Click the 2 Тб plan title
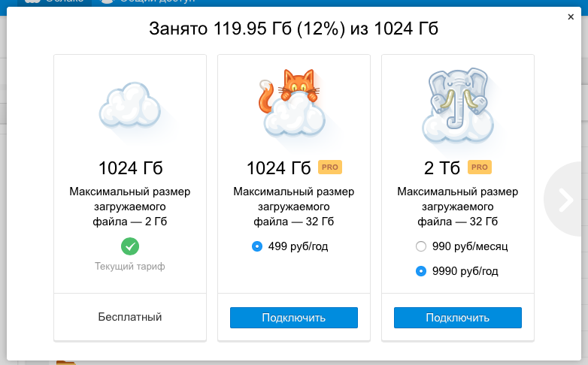Image resolution: width=588 pixels, height=365 pixels. pos(441,168)
